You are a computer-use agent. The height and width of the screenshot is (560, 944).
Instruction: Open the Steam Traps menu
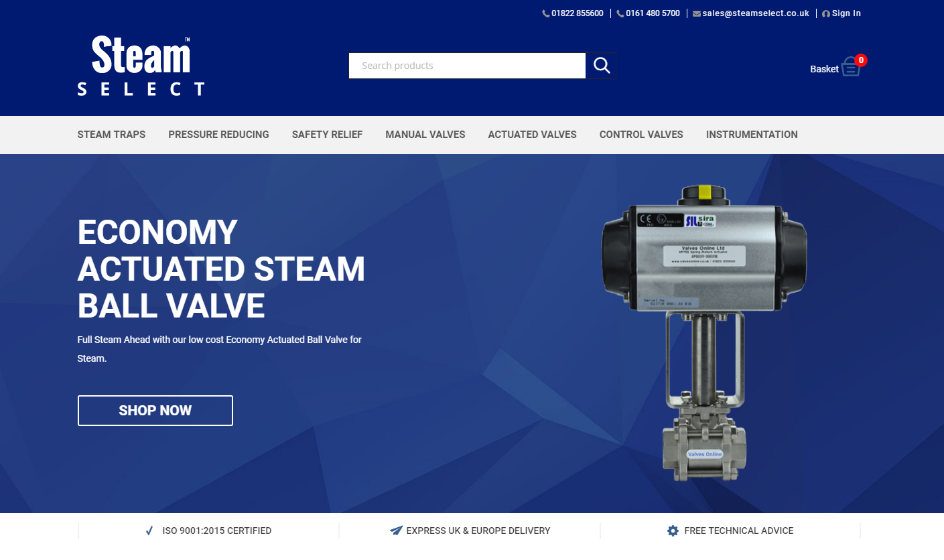tap(111, 135)
